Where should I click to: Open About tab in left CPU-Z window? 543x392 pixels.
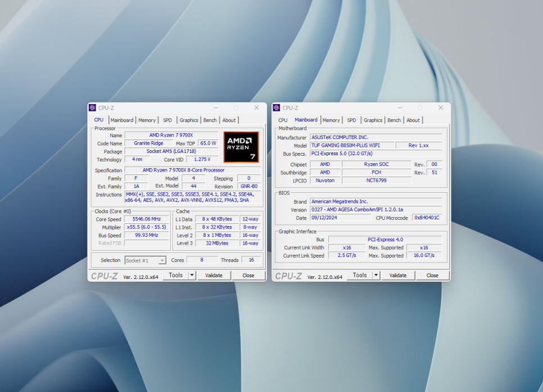pos(229,120)
